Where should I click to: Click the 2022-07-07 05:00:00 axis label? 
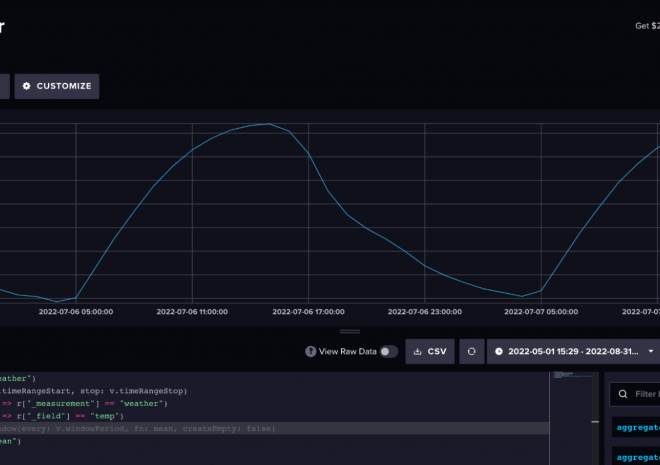541,312
